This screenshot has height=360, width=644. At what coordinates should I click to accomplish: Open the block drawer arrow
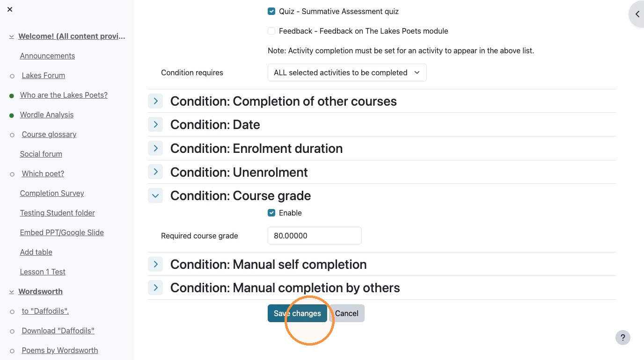click(x=637, y=14)
